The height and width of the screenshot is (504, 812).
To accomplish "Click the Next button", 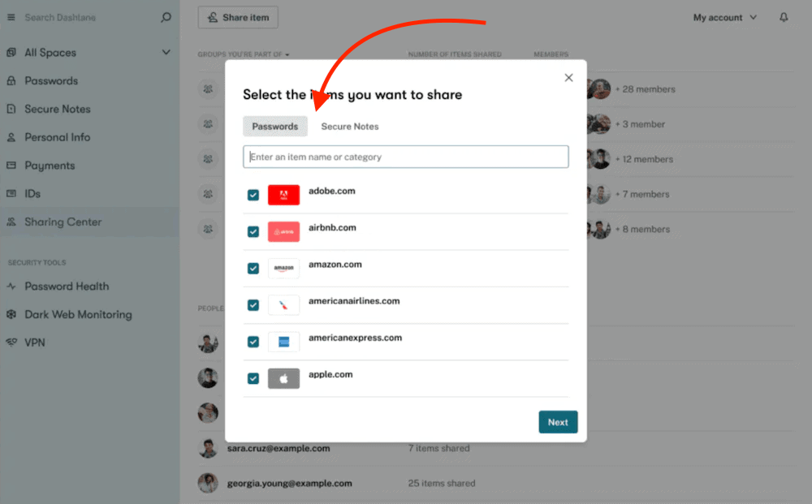I will (x=559, y=422).
